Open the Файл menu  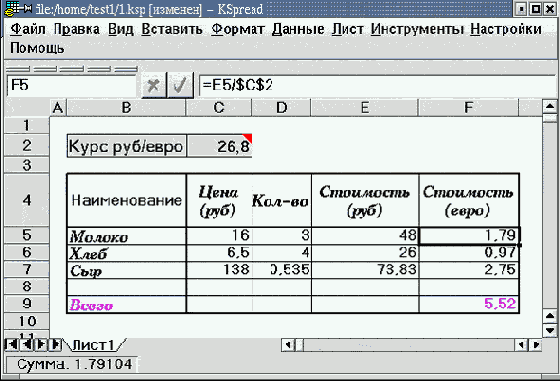(x=28, y=29)
